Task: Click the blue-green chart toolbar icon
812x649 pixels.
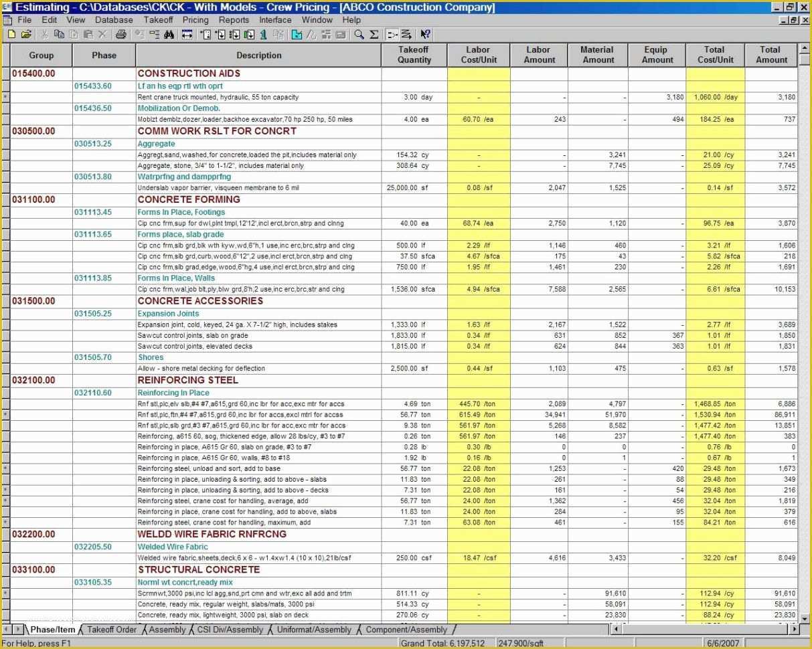Action: tap(297, 34)
